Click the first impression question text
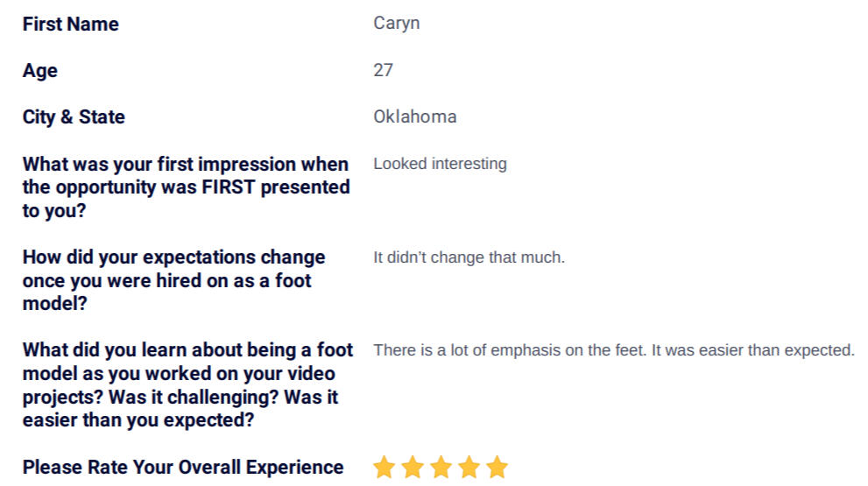 click(x=186, y=187)
